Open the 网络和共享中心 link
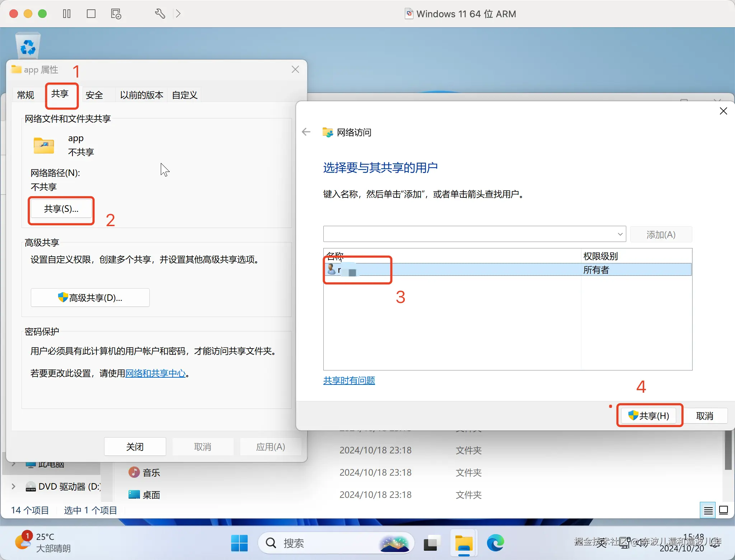This screenshot has width=735, height=560. point(155,373)
